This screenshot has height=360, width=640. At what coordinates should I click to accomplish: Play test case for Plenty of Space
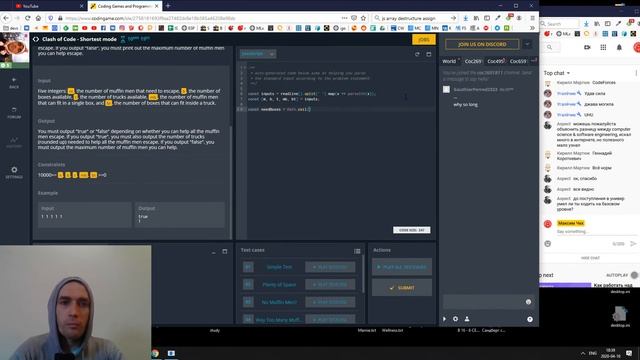330,284
